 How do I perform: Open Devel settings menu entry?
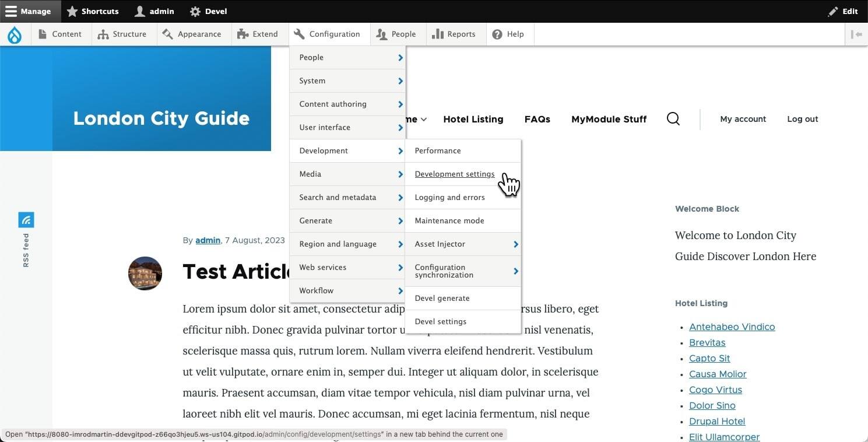coord(463,322)
